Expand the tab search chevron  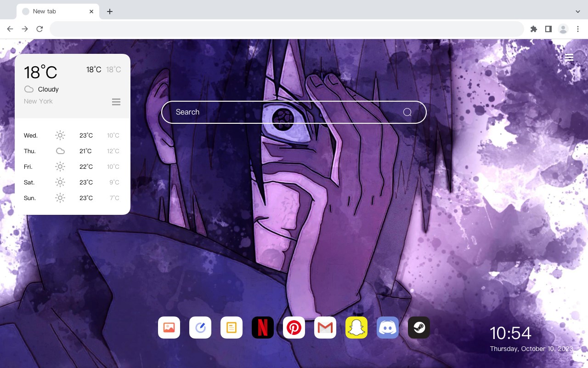click(x=578, y=11)
